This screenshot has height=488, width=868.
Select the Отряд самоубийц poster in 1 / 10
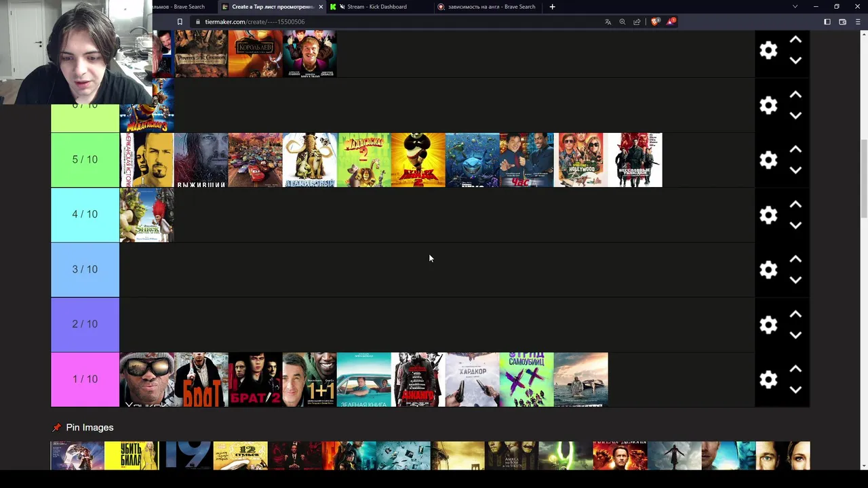(x=527, y=380)
